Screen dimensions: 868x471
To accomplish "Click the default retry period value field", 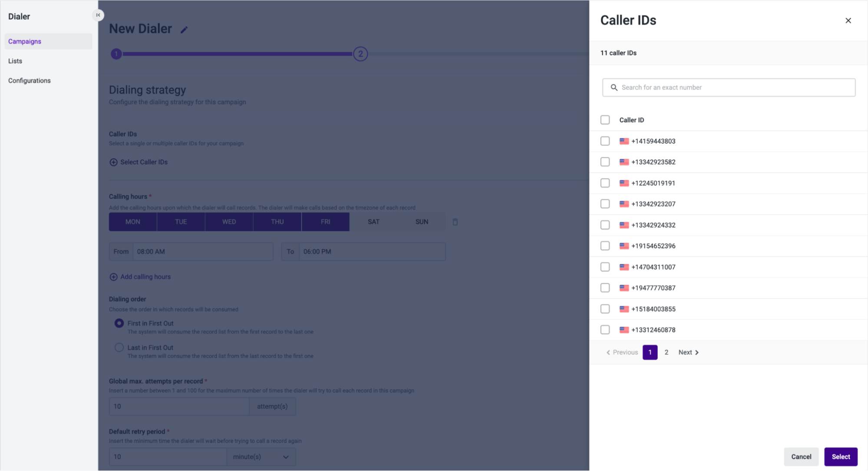I will [168, 457].
